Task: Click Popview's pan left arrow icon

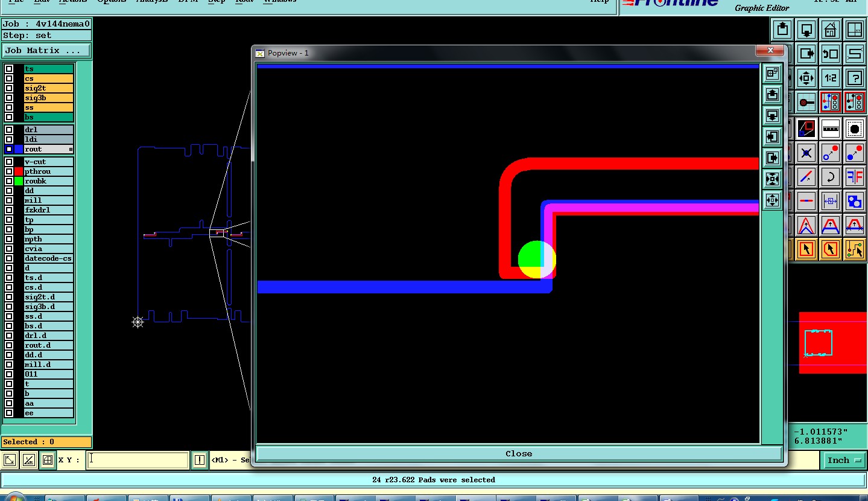Action: (772, 136)
